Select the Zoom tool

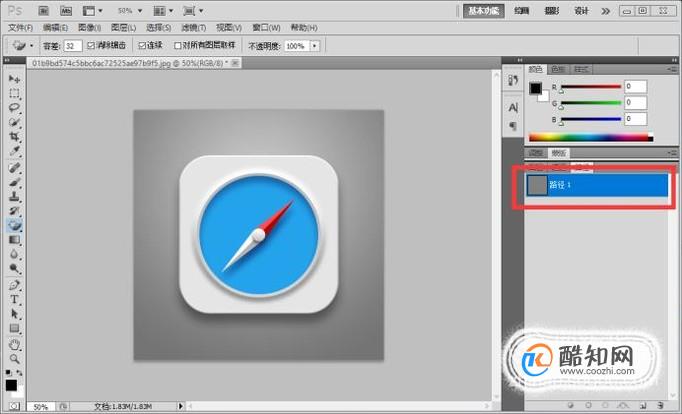click(x=14, y=359)
